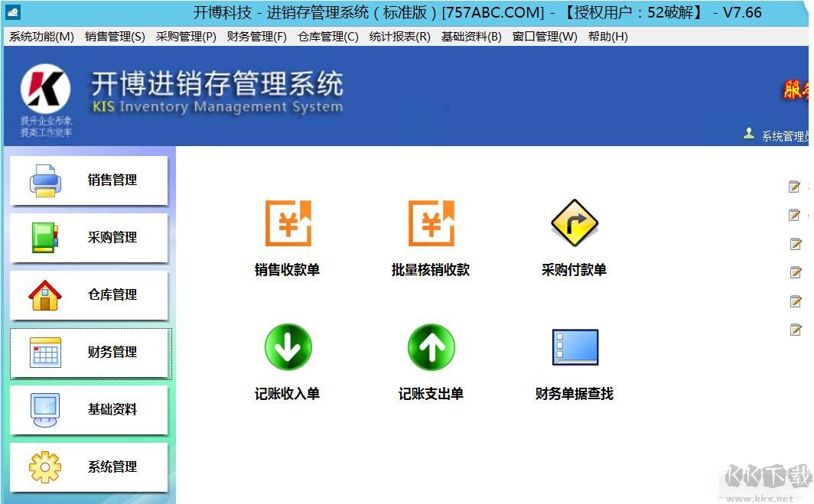Click the 系统管理员 user name text
The height and width of the screenshot is (504, 814).
pos(785,136)
